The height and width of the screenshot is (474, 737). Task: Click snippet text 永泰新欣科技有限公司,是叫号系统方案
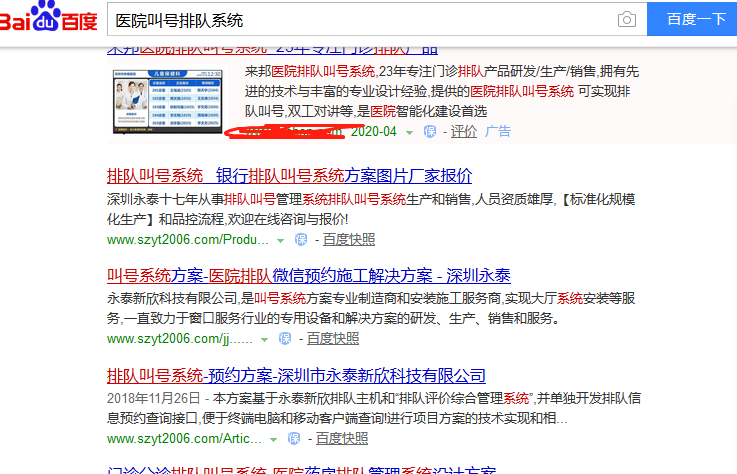pyautogui.click(x=220, y=299)
